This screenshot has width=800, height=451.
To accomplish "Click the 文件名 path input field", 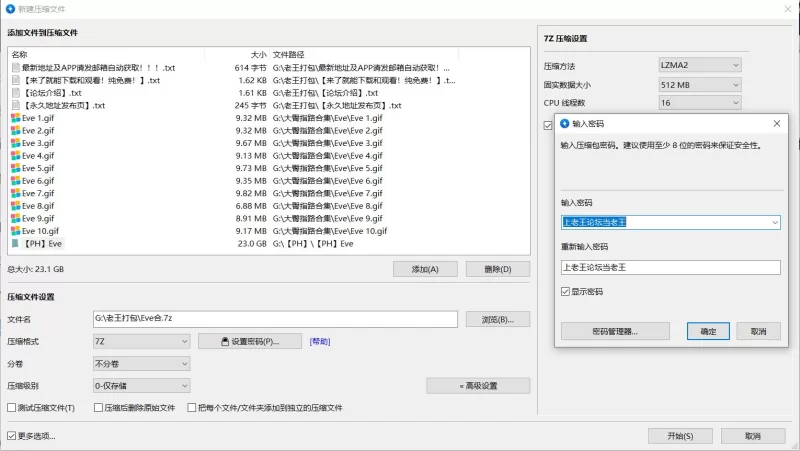I will (x=275, y=319).
